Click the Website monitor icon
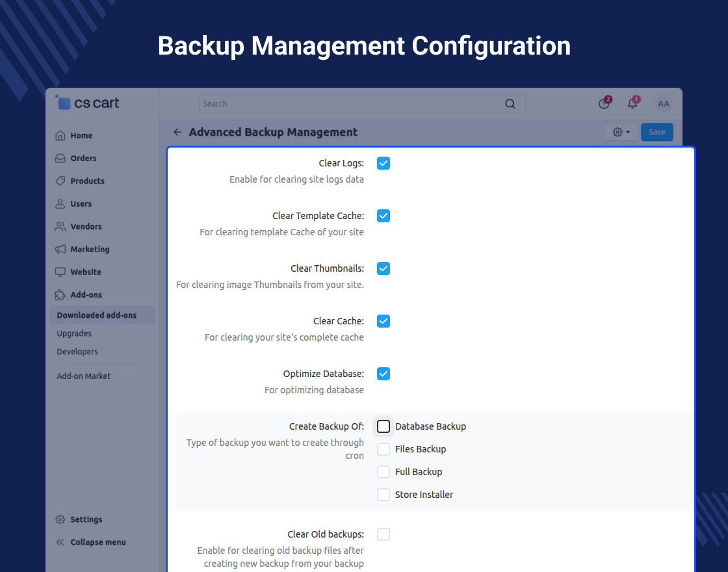Screen dimensions: 728x572 (x=60, y=272)
